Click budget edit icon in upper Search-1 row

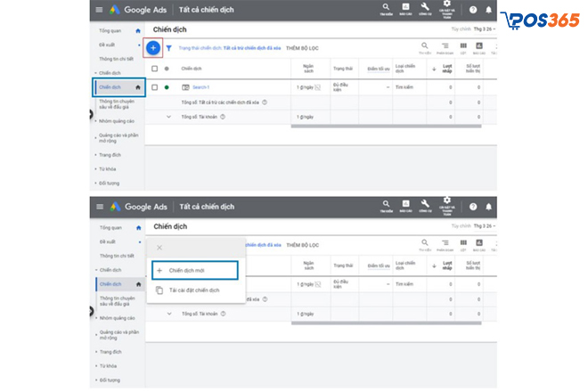coord(318,87)
